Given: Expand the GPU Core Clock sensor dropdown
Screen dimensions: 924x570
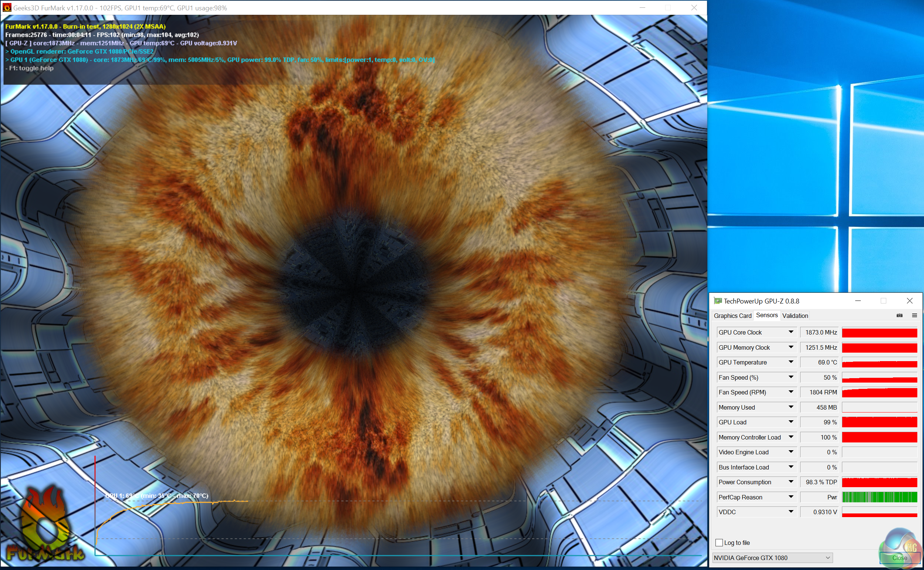Looking at the screenshot, I should click(x=791, y=332).
